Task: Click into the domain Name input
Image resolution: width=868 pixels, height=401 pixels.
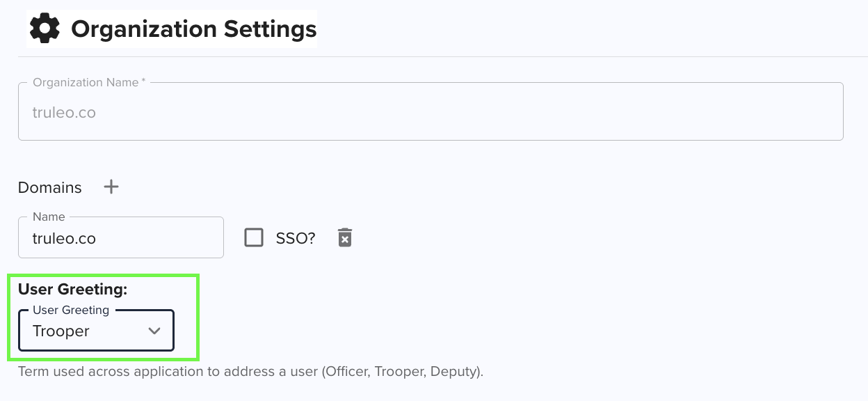Action: click(121, 237)
